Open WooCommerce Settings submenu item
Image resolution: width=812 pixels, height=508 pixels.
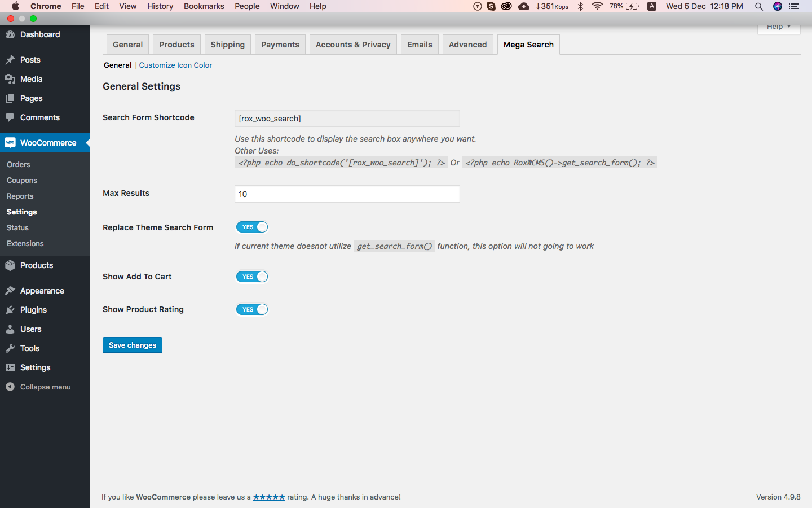pos(22,212)
